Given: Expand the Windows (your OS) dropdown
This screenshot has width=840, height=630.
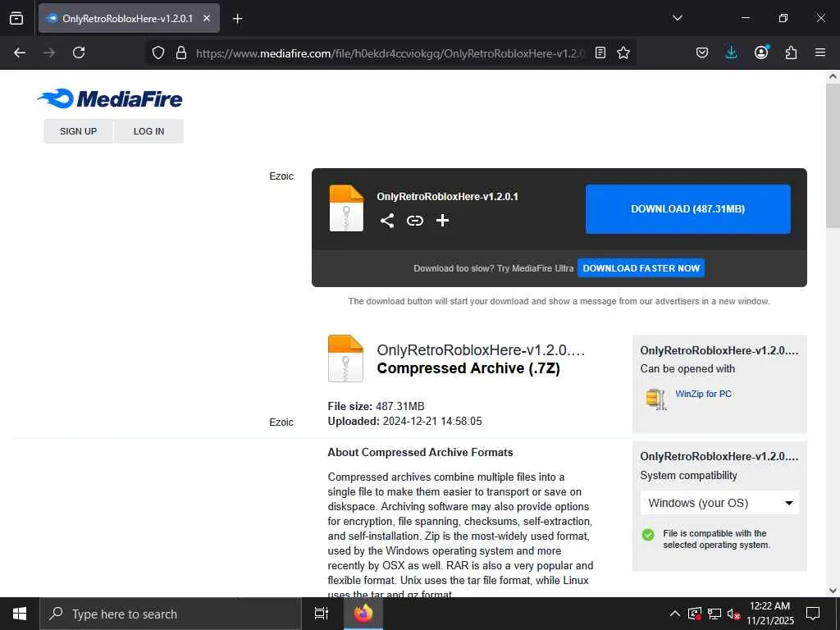Looking at the screenshot, I should point(719,503).
